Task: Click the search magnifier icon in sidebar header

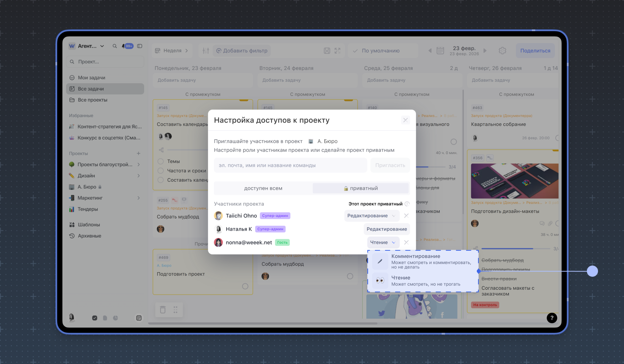Action: tap(115, 46)
